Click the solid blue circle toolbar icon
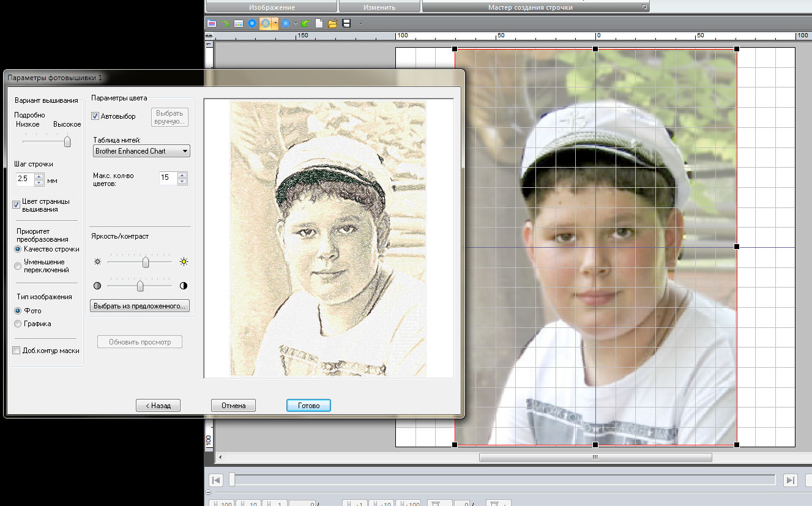Viewport: 812px width, 506px height. click(x=251, y=23)
